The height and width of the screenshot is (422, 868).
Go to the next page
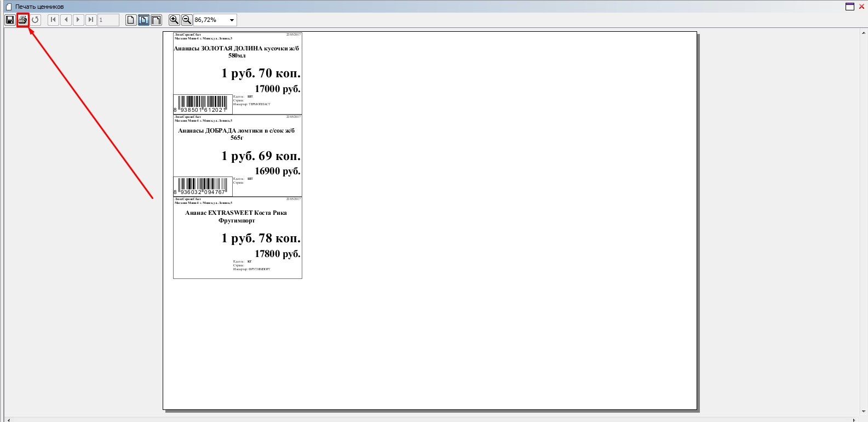[78, 20]
